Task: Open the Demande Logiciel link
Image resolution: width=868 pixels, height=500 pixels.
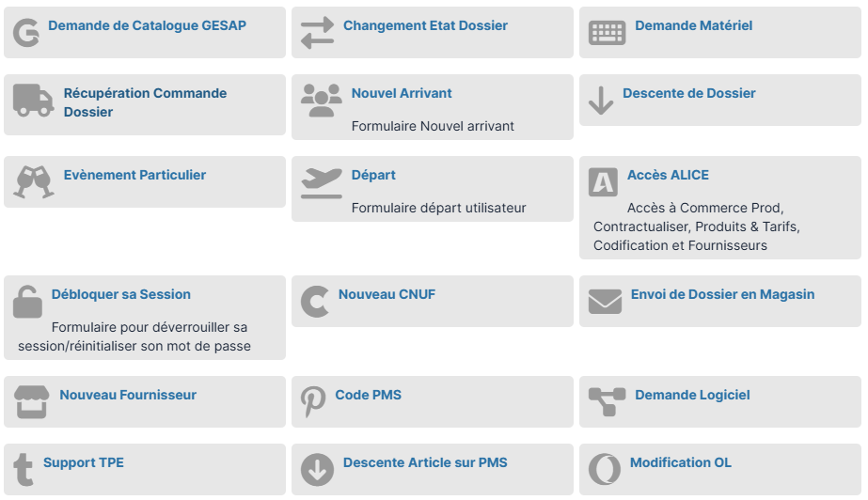Action: click(692, 396)
